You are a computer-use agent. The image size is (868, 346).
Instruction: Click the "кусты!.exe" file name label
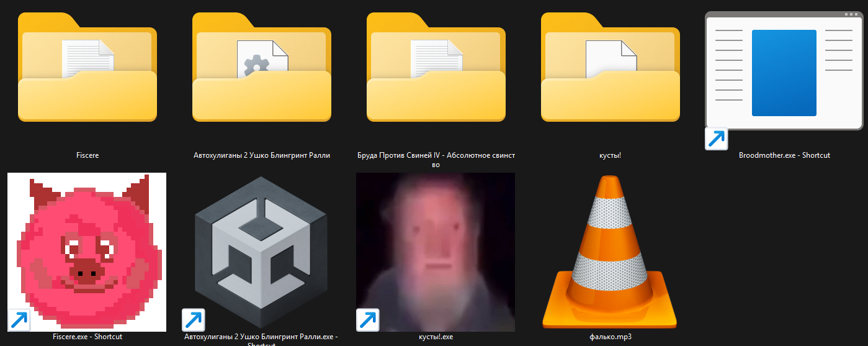[436, 337]
